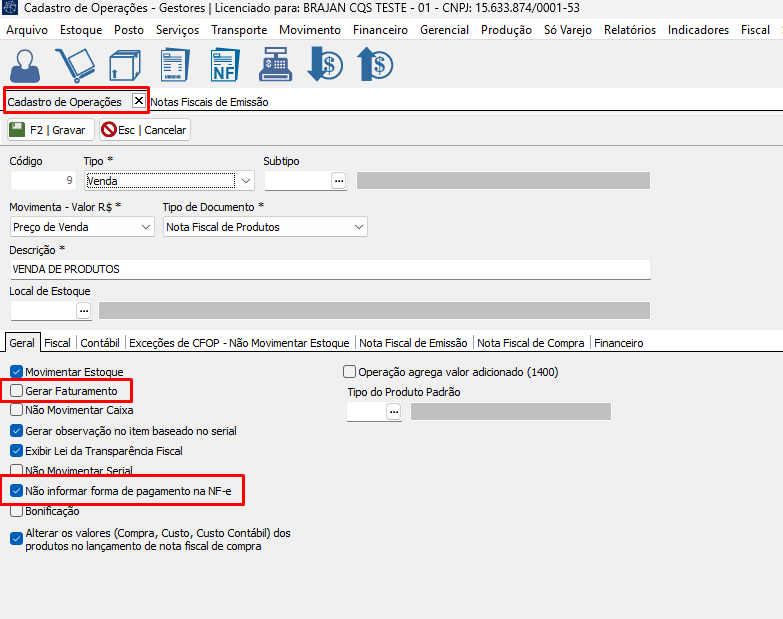This screenshot has height=619, width=783.
Task: Enable the Gerar Faturamento checkbox
Action: (16, 390)
